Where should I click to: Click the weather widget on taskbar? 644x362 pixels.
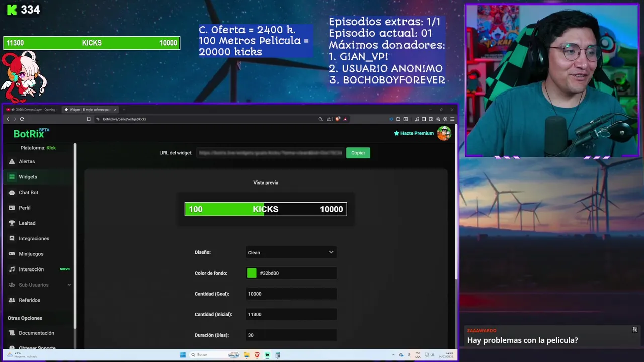point(21,355)
